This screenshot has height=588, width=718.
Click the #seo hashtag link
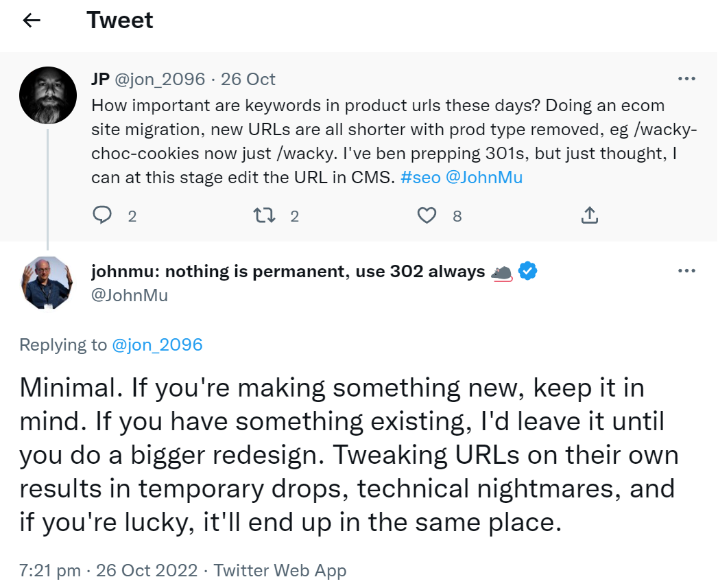(420, 177)
